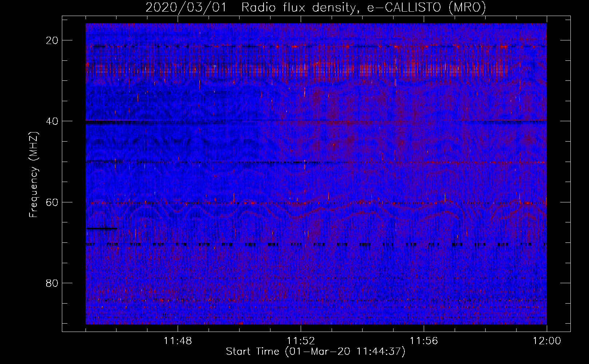Click the short black line near 66 MHz
The width and height of the screenshot is (589, 364).
tap(102, 229)
